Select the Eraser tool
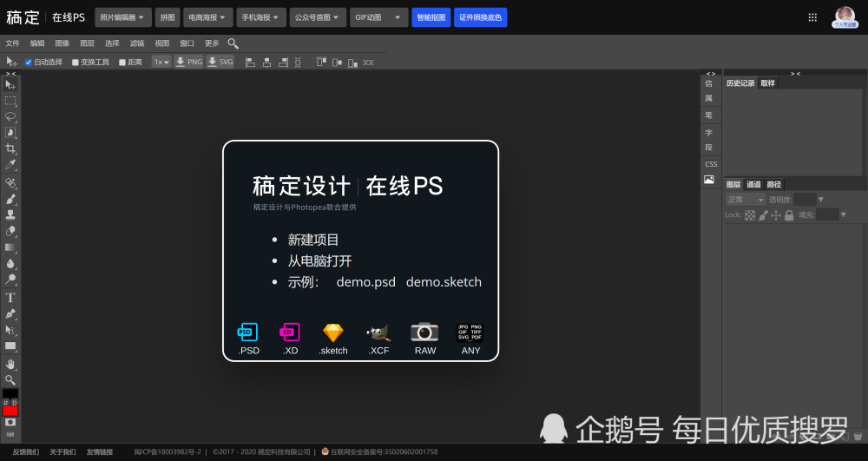868x461 pixels. [10, 231]
